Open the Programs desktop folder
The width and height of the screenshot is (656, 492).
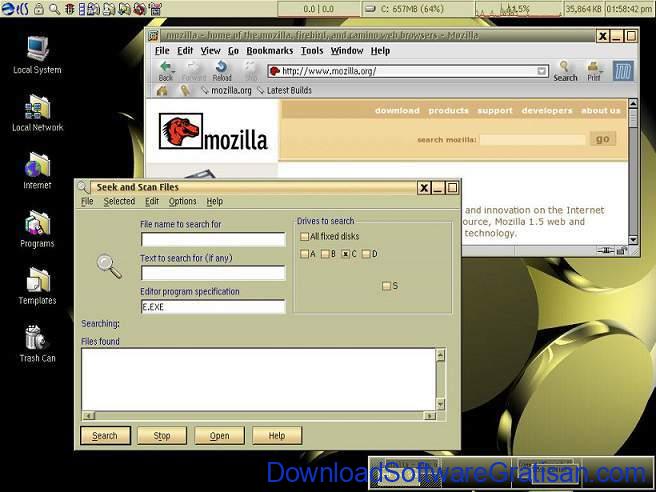pyautogui.click(x=37, y=229)
